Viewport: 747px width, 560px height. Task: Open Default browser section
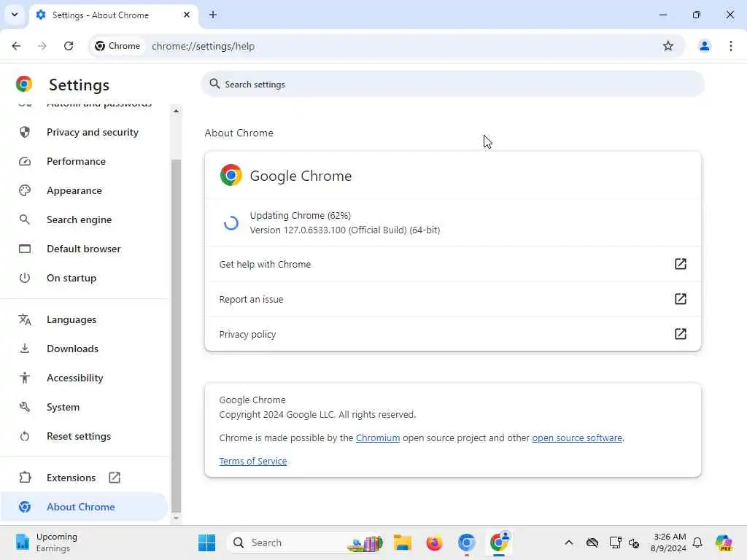tap(84, 249)
